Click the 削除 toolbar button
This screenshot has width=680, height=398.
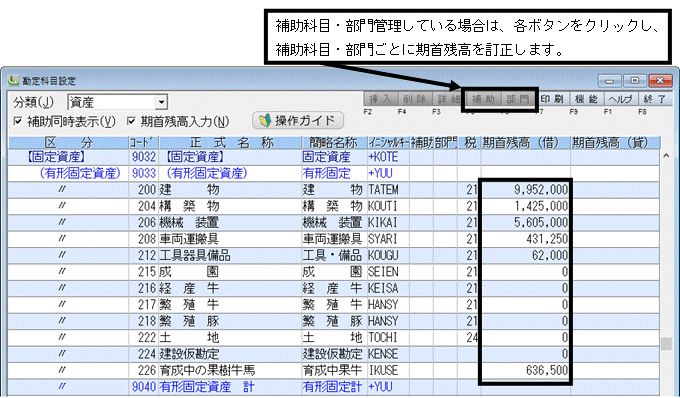coord(414,99)
